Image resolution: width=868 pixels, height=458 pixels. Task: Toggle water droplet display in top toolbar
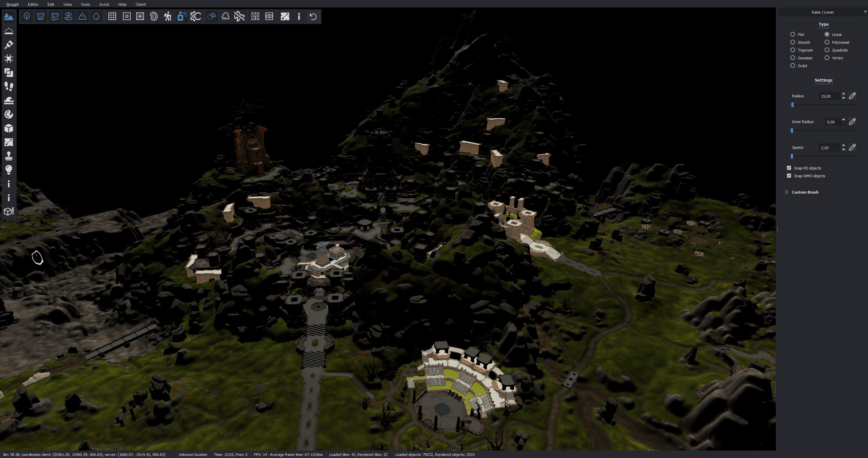[96, 16]
